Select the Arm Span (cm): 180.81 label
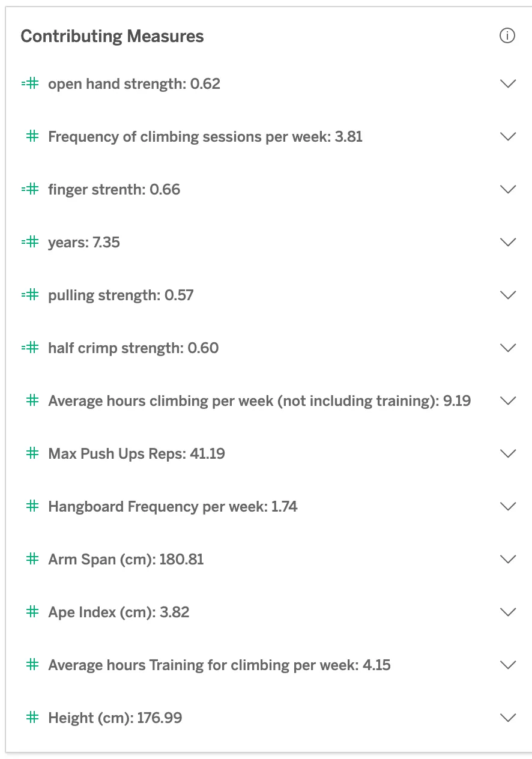The image size is (532, 759). 126,559
